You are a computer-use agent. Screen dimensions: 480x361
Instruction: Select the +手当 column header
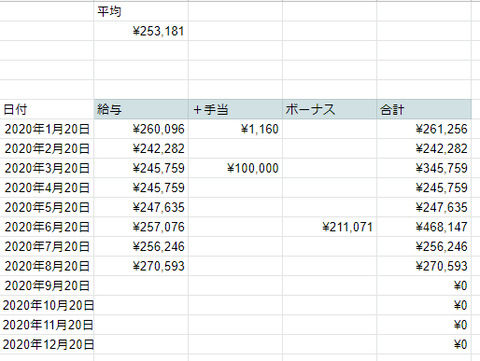pyautogui.click(x=235, y=109)
